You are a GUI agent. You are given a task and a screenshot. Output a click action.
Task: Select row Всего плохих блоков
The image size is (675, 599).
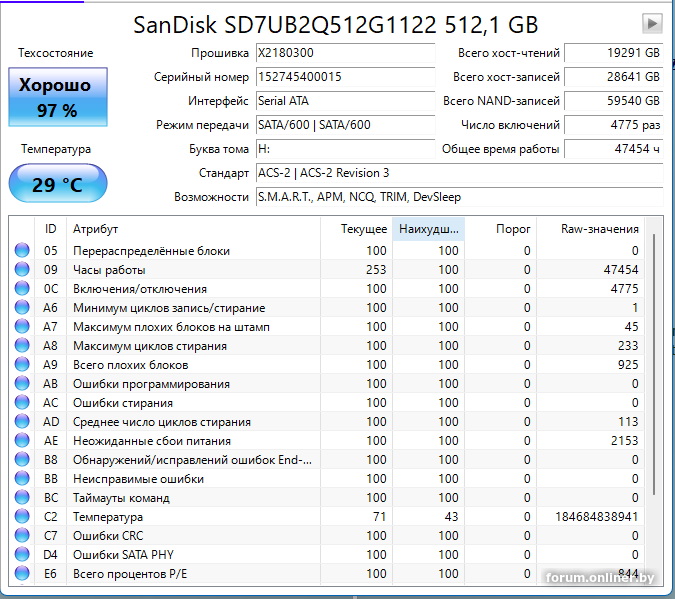(326, 364)
